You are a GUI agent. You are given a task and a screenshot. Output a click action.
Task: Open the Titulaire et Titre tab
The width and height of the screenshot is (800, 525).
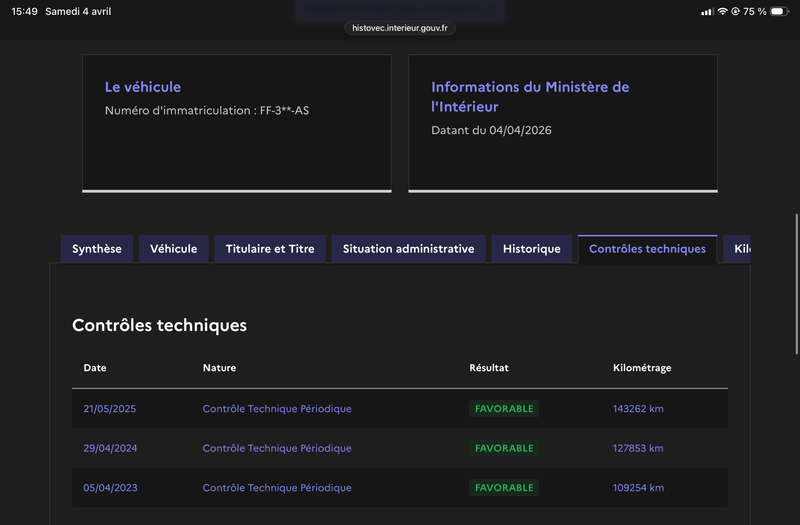[270, 249]
